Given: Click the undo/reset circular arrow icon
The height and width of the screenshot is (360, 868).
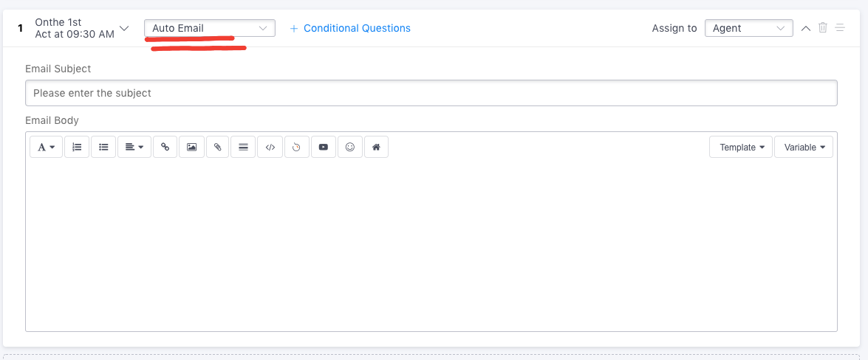Looking at the screenshot, I should 297,147.
